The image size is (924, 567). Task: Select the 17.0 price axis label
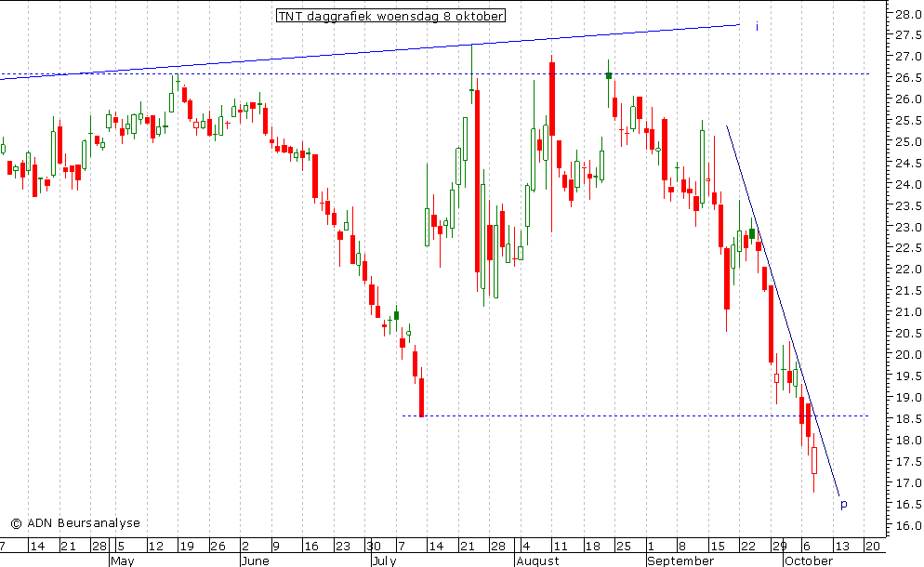pyautogui.click(x=908, y=482)
